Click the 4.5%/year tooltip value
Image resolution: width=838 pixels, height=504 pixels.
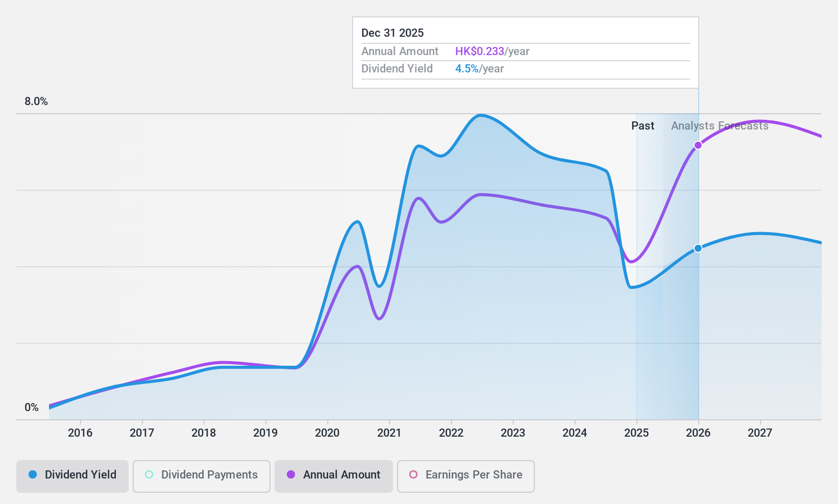[480, 69]
